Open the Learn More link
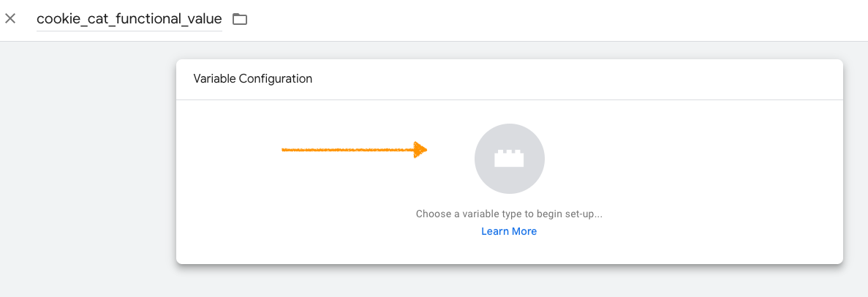This screenshot has height=297, width=868. [509, 231]
